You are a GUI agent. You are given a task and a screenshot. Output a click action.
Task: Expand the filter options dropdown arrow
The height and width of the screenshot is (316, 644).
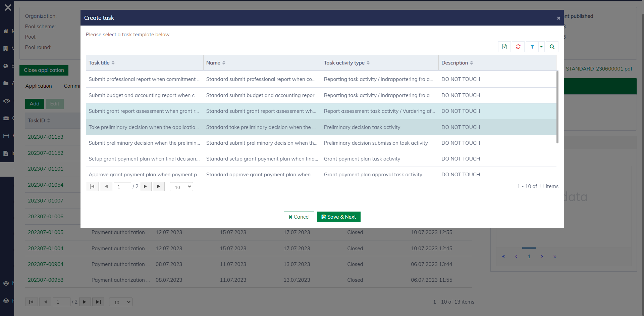[541, 47]
